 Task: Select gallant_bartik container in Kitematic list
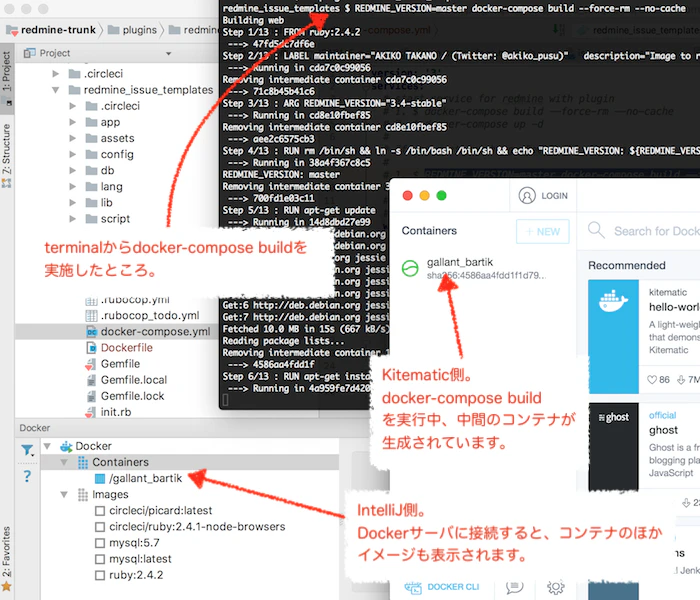click(x=482, y=268)
